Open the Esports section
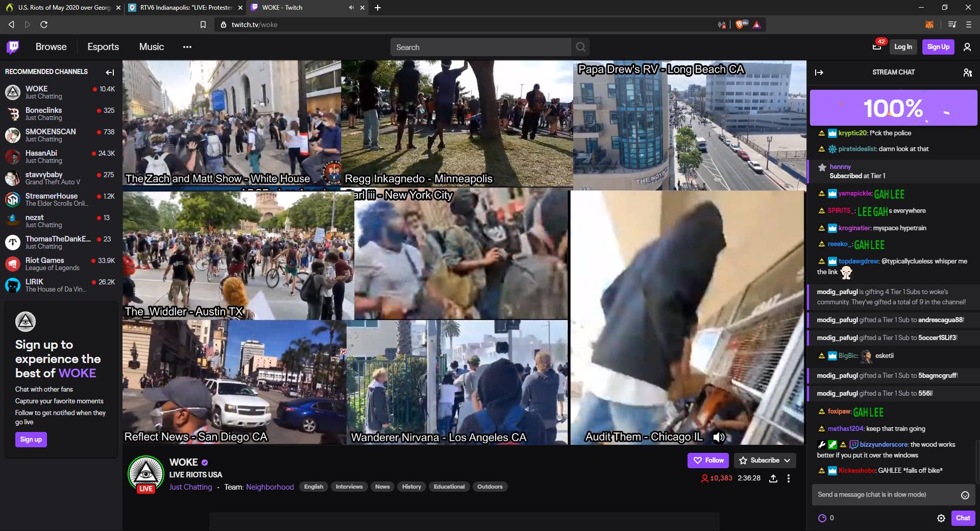980x531 pixels. (x=103, y=47)
